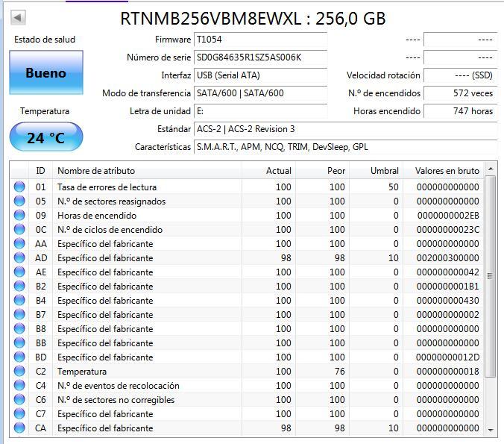
Task: Click the status icon of attribute AD
Action: (x=19, y=257)
